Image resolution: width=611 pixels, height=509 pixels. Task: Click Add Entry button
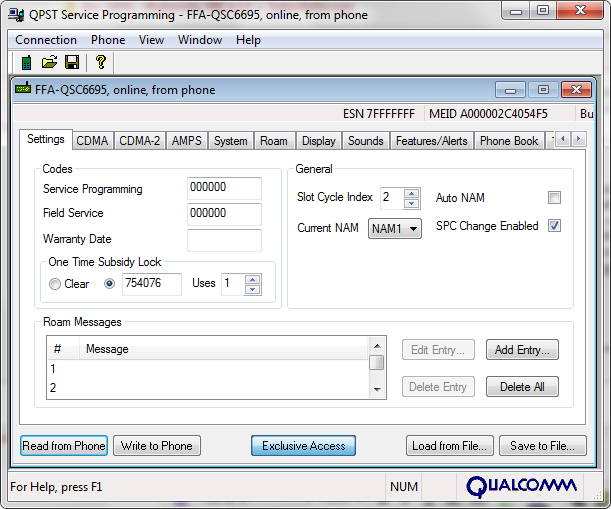pyautogui.click(x=522, y=350)
